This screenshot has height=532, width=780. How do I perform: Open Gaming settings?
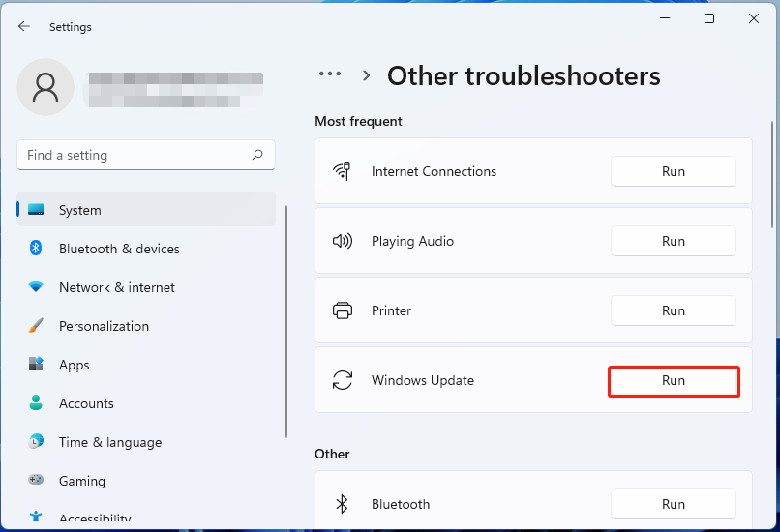(146, 481)
